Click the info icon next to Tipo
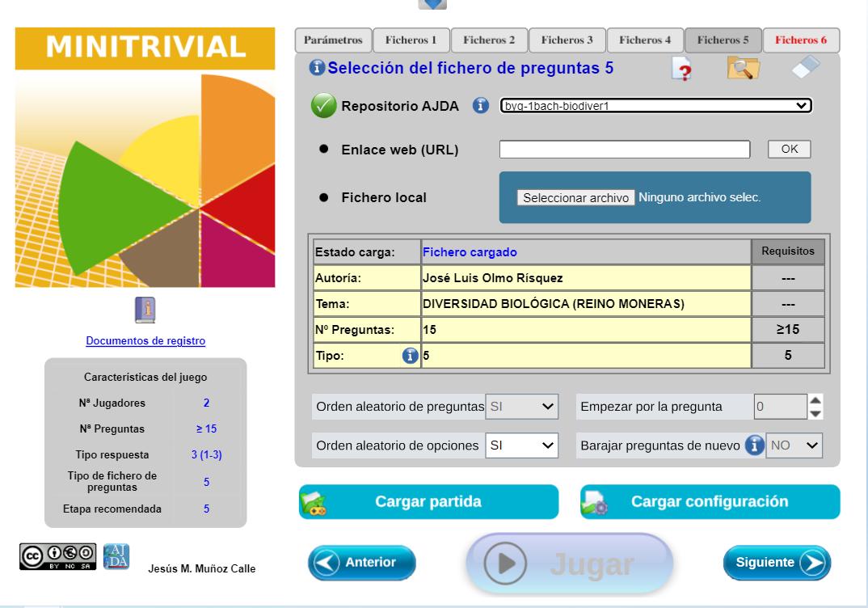This screenshot has height=608, width=868. (410, 356)
